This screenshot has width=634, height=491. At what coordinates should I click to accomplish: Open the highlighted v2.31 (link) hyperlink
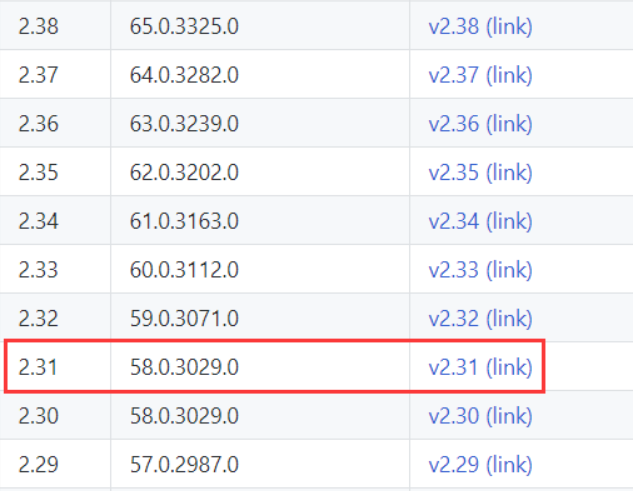click(480, 368)
